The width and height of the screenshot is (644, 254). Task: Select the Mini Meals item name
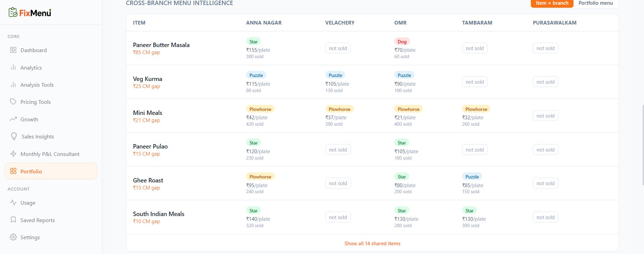click(147, 113)
